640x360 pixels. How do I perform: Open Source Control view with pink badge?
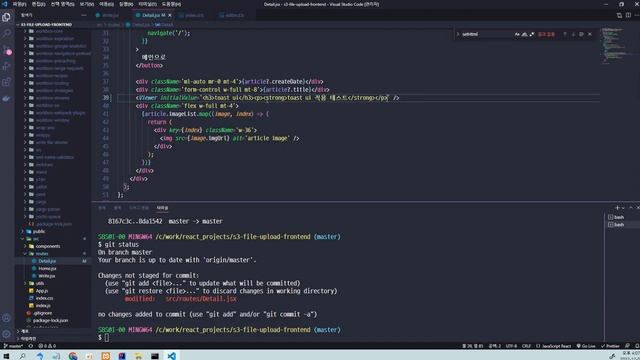(x=6, y=50)
